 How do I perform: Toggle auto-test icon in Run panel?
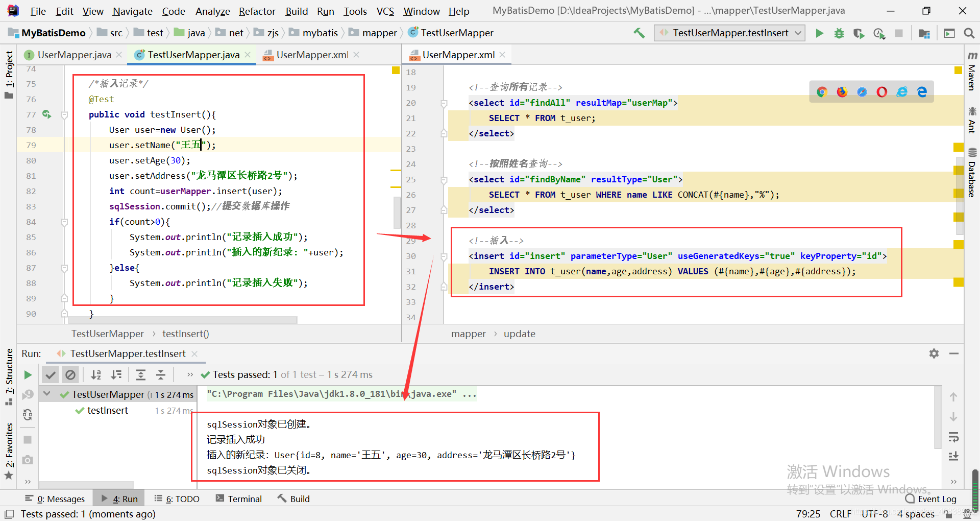coord(28,415)
